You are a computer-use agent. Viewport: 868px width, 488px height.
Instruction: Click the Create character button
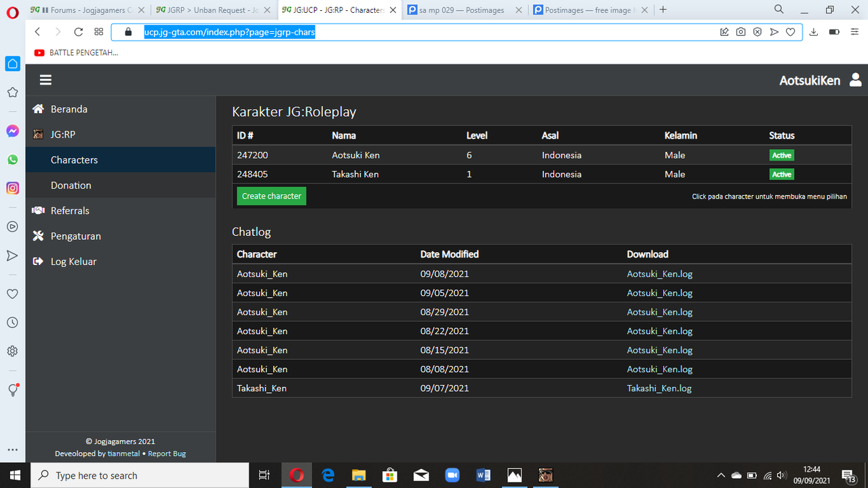pos(272,196)
